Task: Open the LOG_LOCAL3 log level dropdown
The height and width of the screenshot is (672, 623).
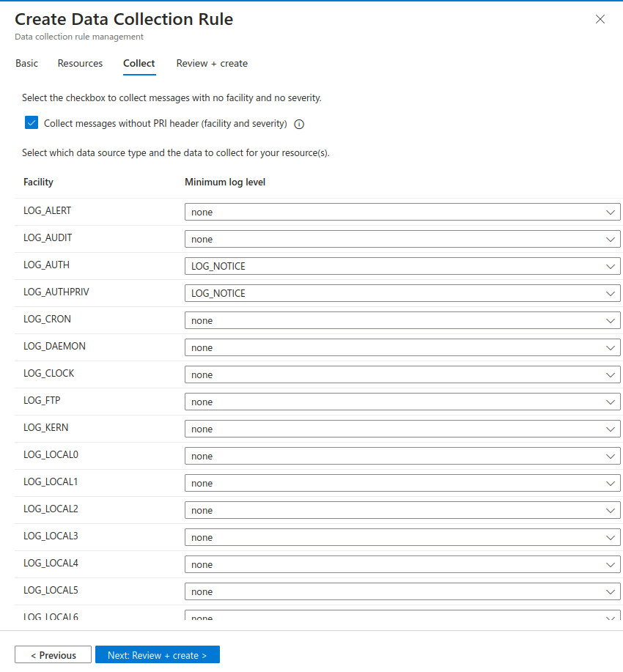Action: click(x=402, y=537)
